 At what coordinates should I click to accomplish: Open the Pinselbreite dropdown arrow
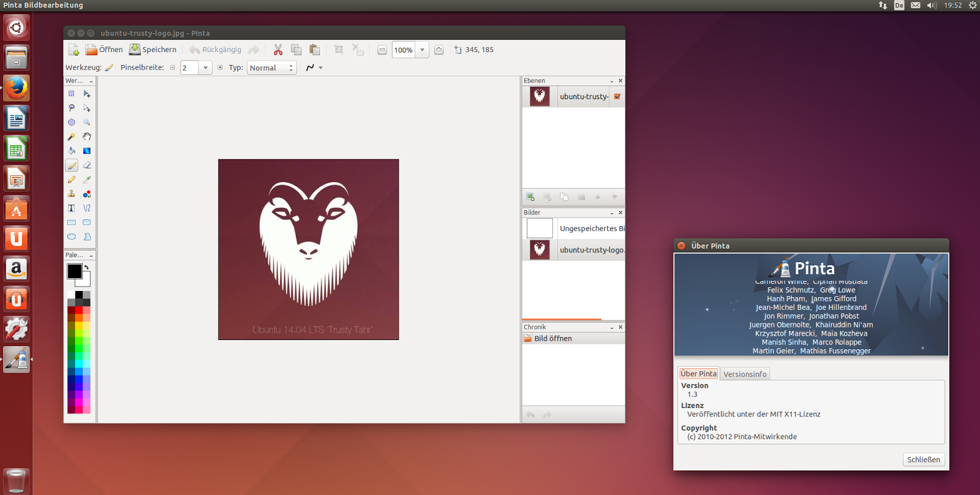coord(206,67)
